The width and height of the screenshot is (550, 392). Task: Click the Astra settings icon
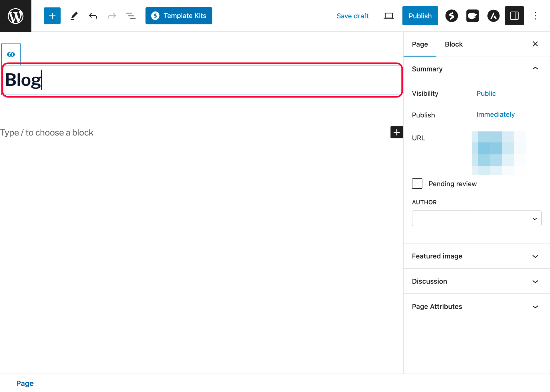(x=493, y=16)
